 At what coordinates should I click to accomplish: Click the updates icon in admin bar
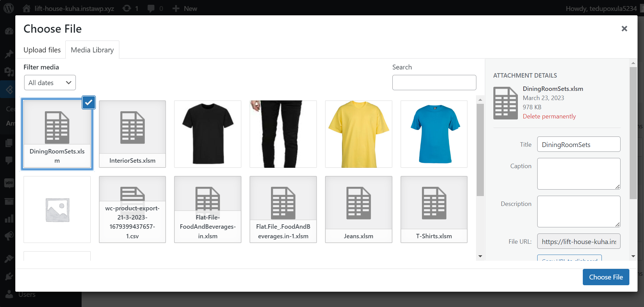click(127, 9)
